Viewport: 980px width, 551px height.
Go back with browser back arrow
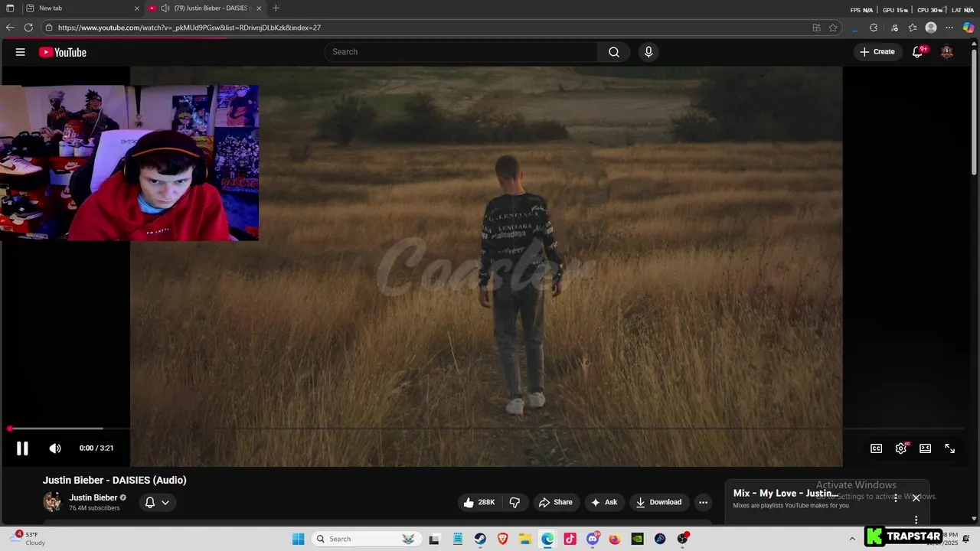[10, 28]
